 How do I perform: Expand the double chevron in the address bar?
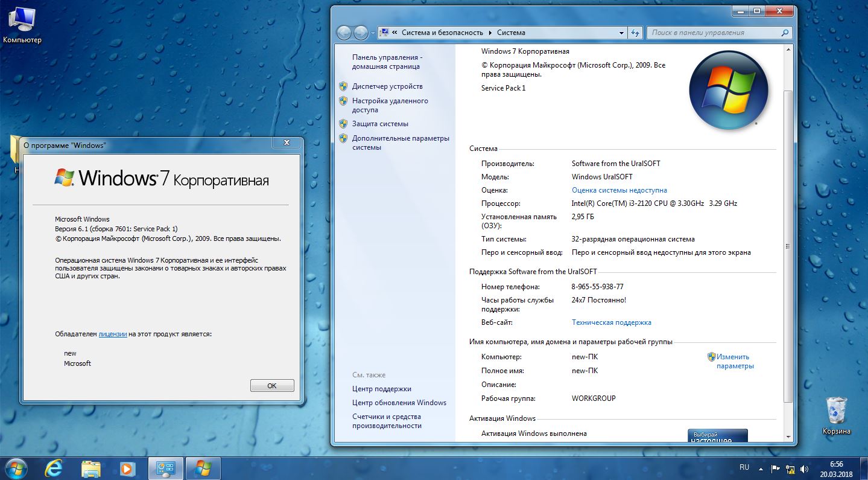(x=394, y=33)
